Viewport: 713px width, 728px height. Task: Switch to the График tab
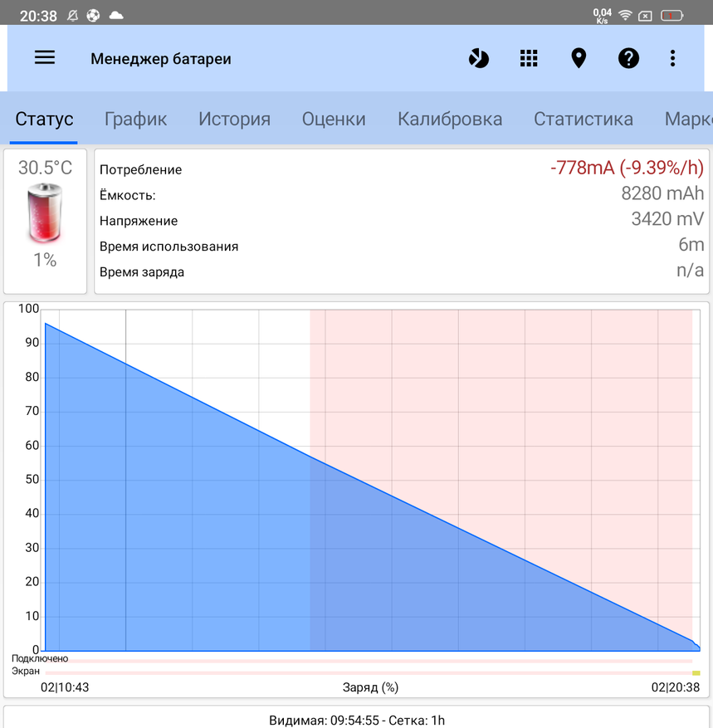[x=135, y=119]
